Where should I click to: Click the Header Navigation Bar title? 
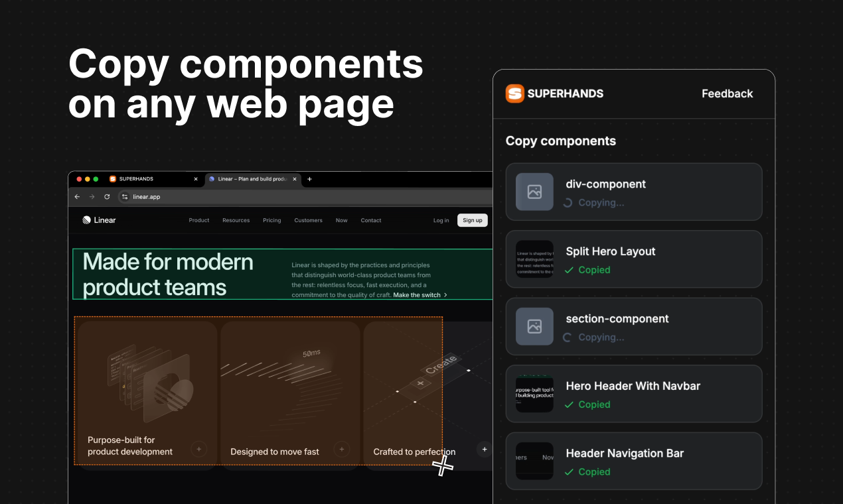click(625, 454)
